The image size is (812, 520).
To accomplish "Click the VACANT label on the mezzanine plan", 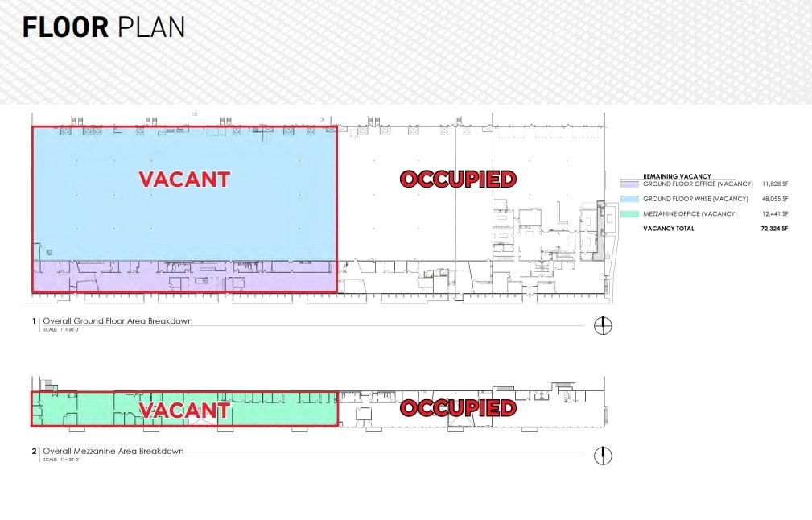I will point(184,410).
